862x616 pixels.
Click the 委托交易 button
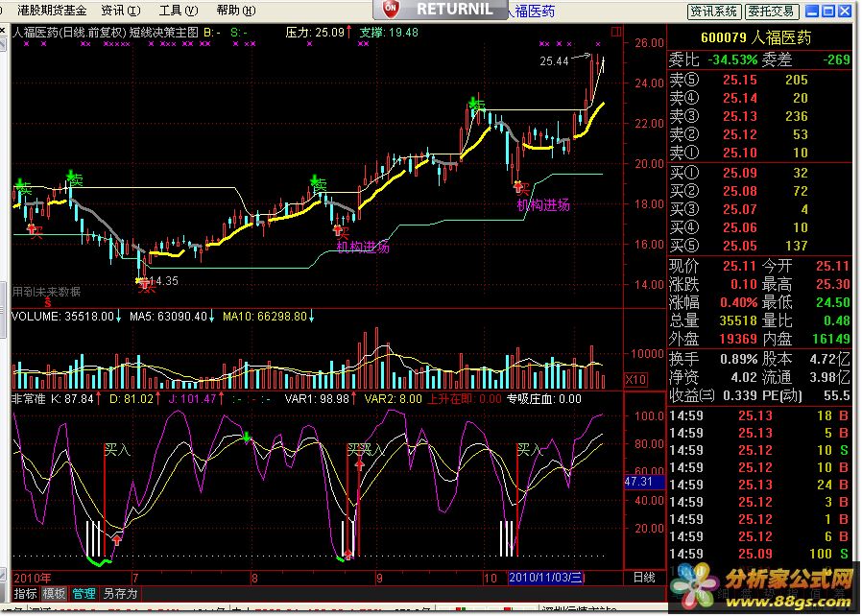(771, 11)
